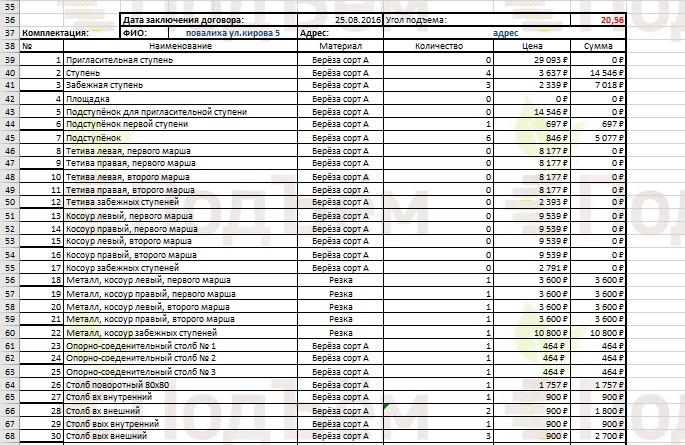Select 'Подступёнок первой ступени' cell
Viewport: 685px width, 445px height.
click(x=180, y=124)
